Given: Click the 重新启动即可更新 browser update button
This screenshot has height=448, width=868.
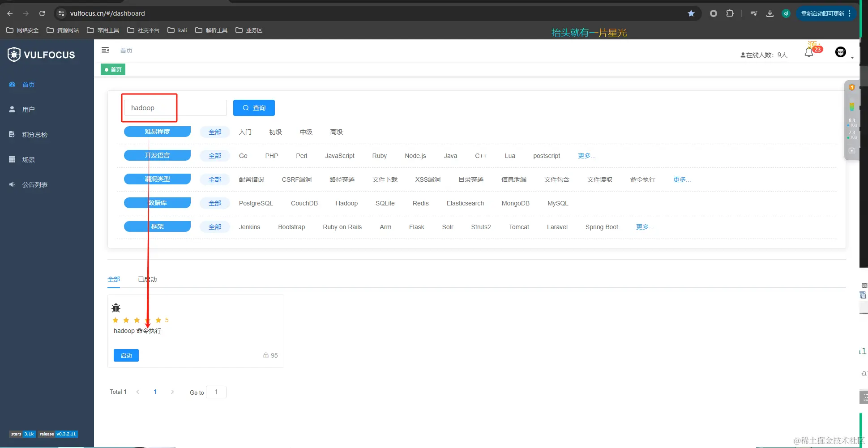Looking at the screenshot, I should (826, 13).
